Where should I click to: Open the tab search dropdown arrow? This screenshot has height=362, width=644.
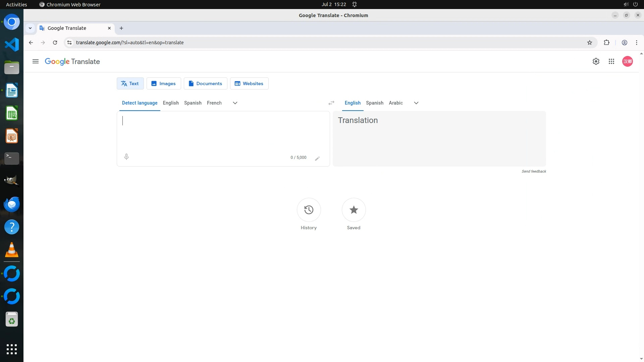click(30, 28)
